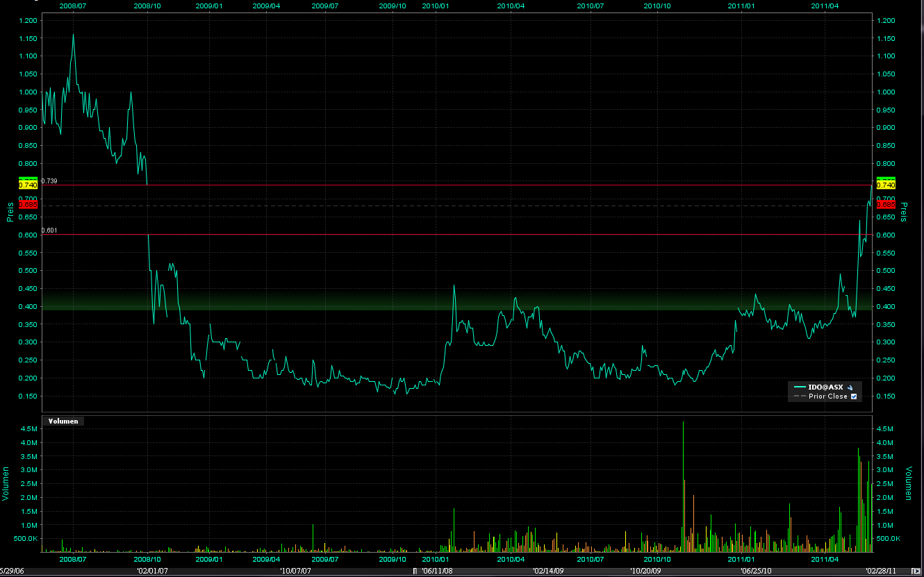Click the teal price line swatch in the legend

pyautogui.click(x=800, y=387)
